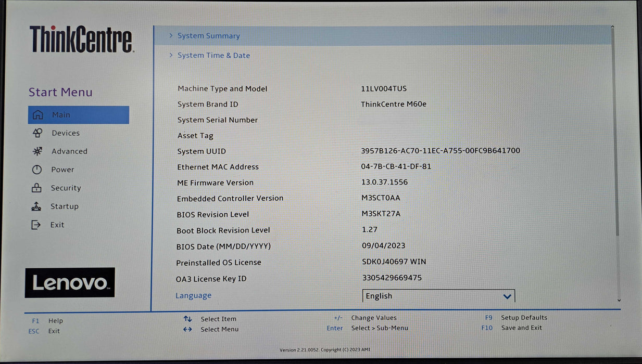This screenshot has height=364, width=642.
Task: Click the Language dropdown arrow
Action: 507,296
